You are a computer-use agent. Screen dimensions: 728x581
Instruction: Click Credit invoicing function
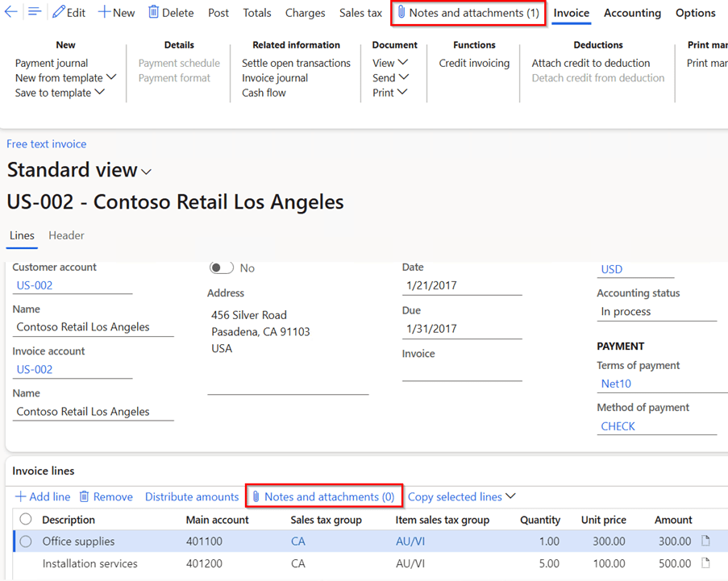(x=474, y=63)
